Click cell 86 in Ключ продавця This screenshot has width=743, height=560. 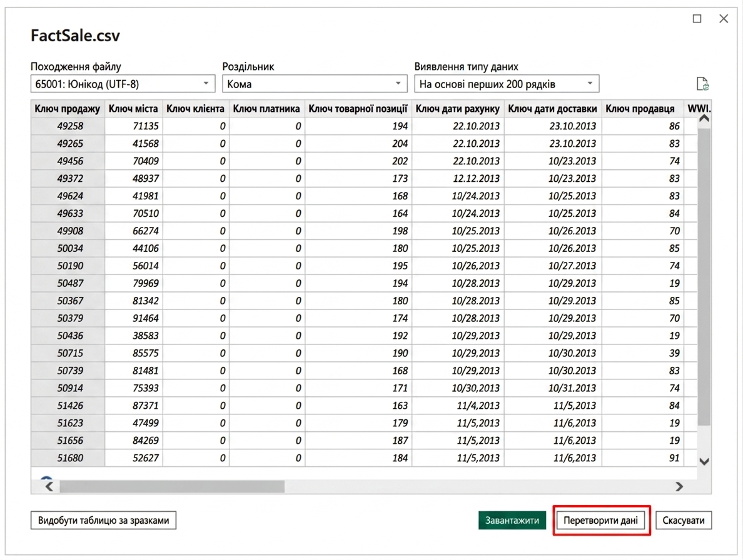[642, 126]
